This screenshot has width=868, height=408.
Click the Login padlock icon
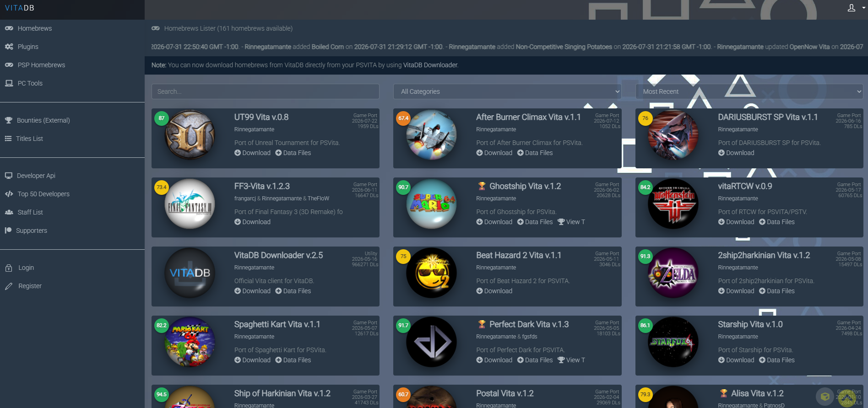(x=9, y=268)
